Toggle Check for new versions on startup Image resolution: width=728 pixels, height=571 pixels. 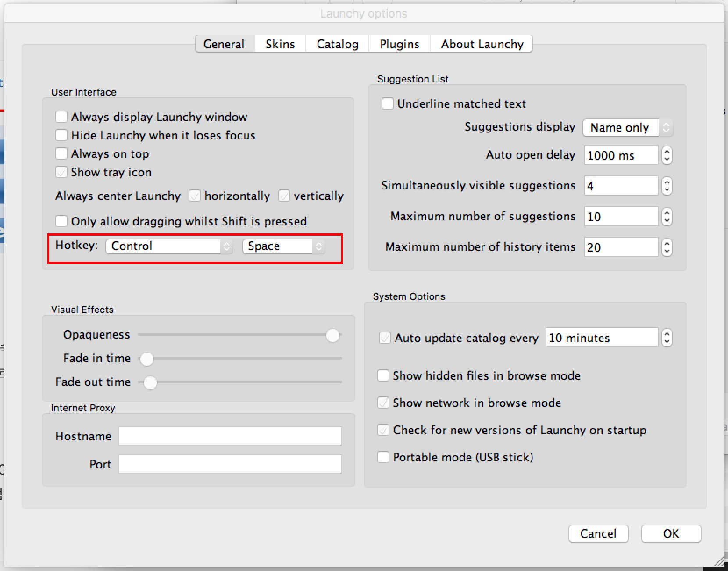pos(383,430)
